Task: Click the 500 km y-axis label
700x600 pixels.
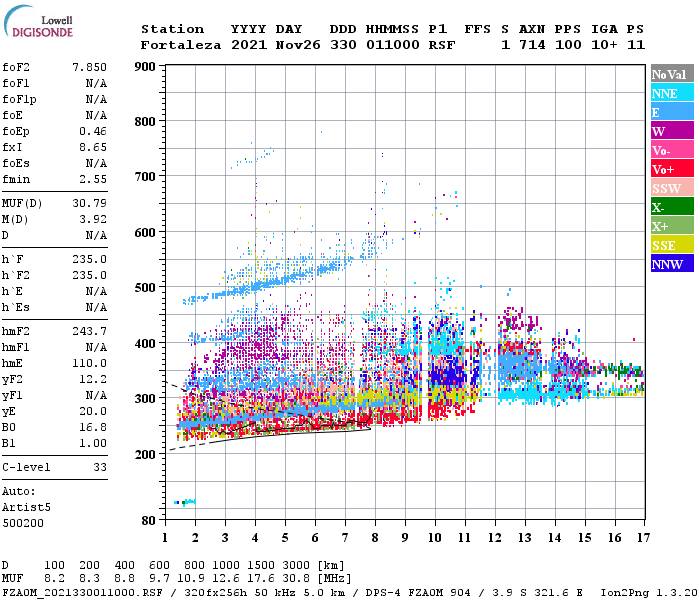Action: (145, 288)
